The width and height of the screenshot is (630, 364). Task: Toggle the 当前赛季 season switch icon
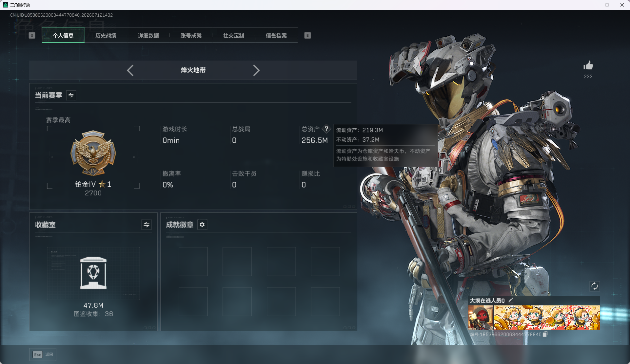pos(71,95)
